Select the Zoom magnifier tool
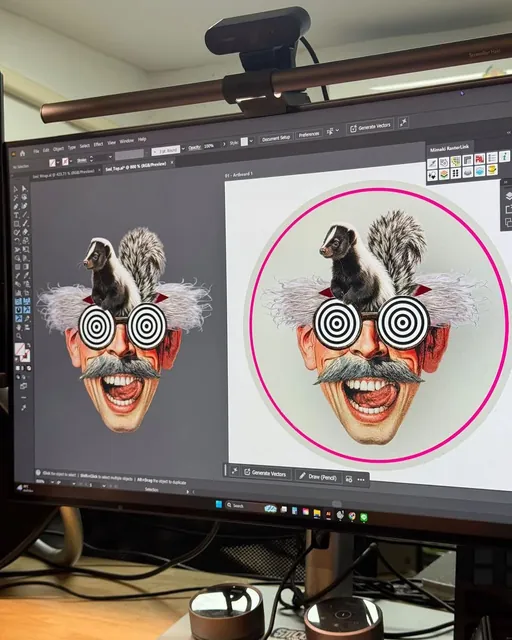 point(19,336)
